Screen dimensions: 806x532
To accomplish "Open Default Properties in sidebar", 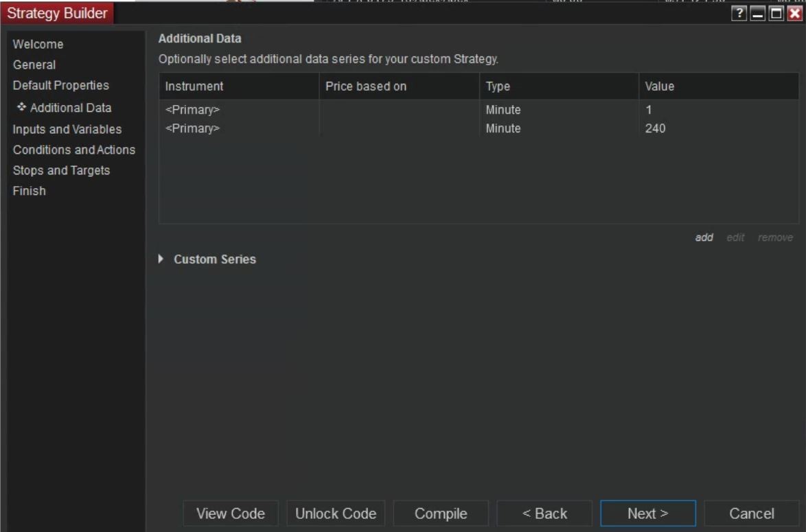I will pos(61,86).
